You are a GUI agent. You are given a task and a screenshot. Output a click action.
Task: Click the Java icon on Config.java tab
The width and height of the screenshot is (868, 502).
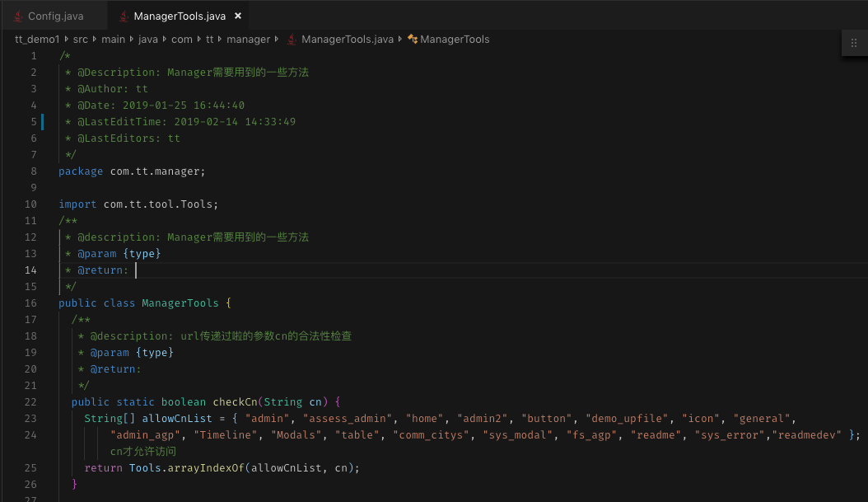[18, 16]
